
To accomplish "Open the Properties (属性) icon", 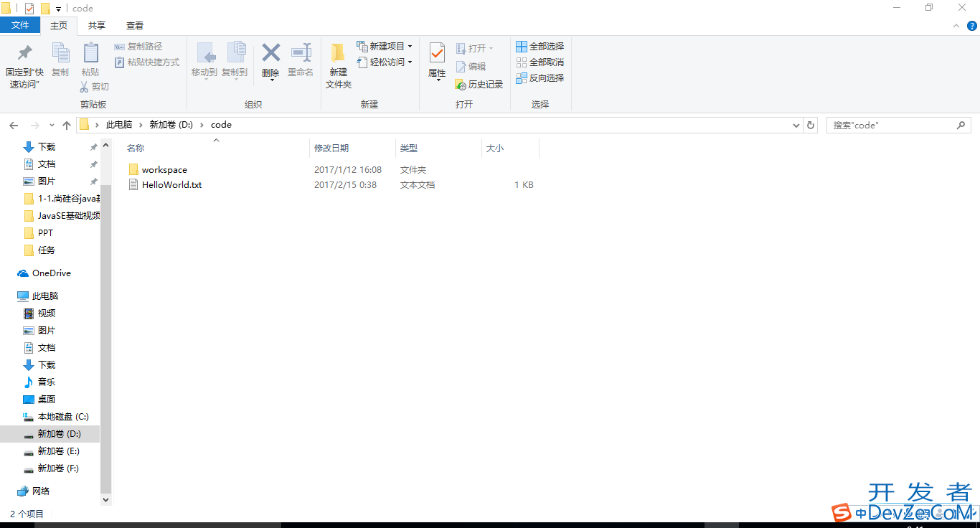I will pyautogui.click(x=437, y=53).
